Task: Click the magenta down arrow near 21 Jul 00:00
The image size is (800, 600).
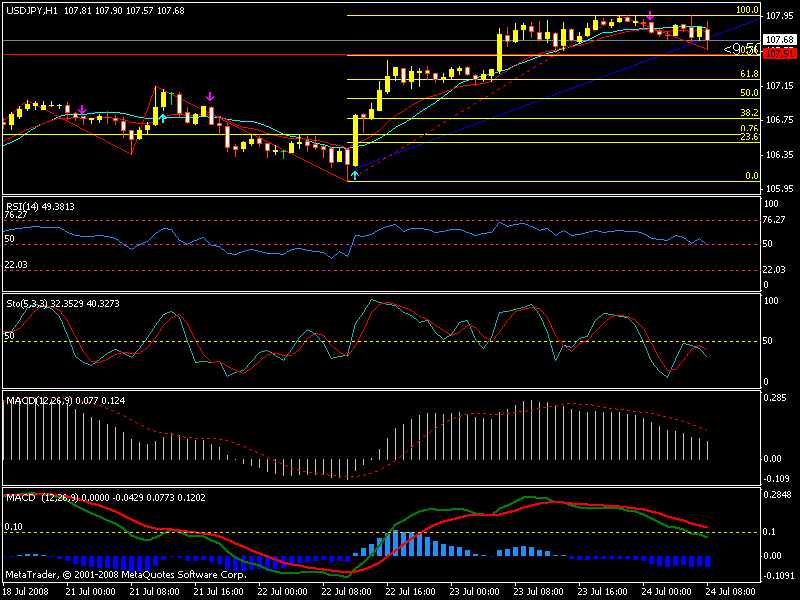Action: tap(82, 109)
